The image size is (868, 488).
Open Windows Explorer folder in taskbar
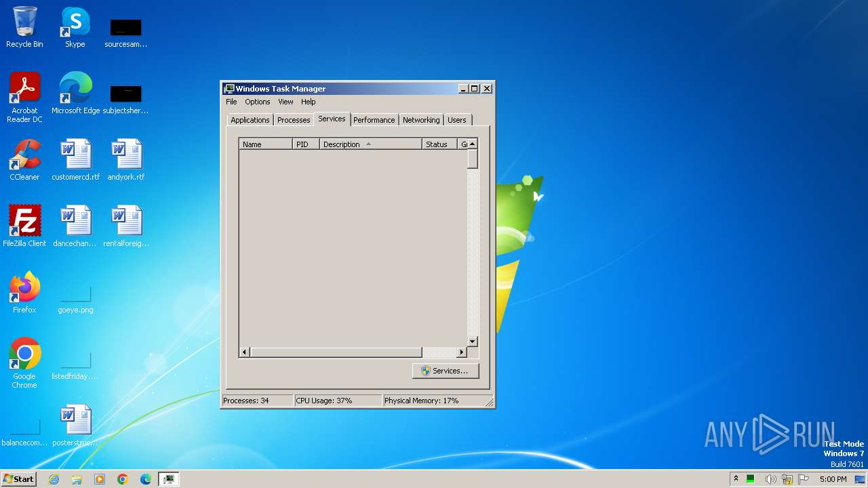pos(77,479)
